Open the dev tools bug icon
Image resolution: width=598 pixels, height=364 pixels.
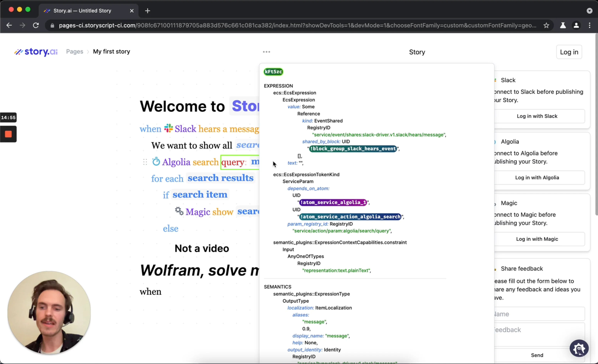point(579,348)
